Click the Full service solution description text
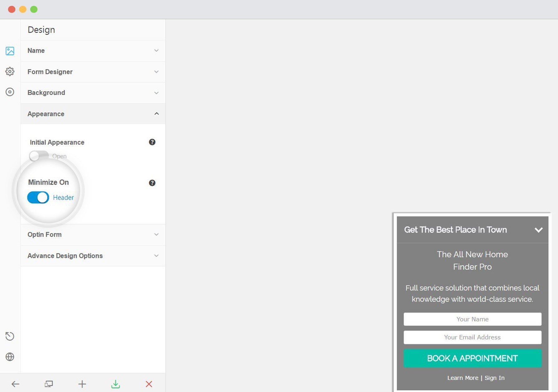558x392 pixels. 472,294
